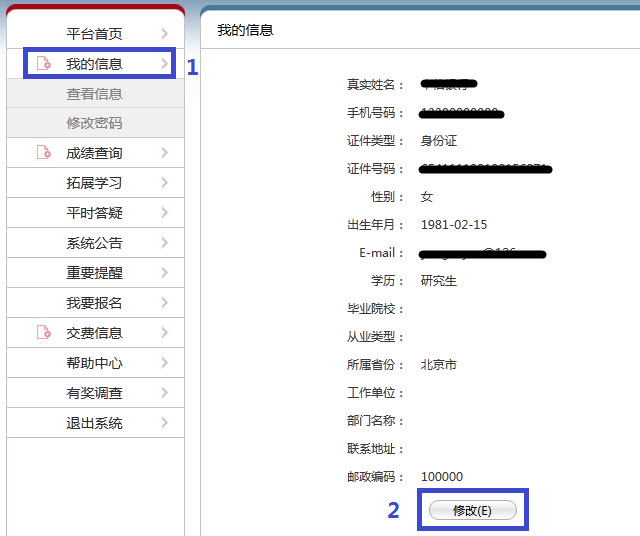Expand chevron on 平台首页 row

pyautogui.click(x=164, y=33)
